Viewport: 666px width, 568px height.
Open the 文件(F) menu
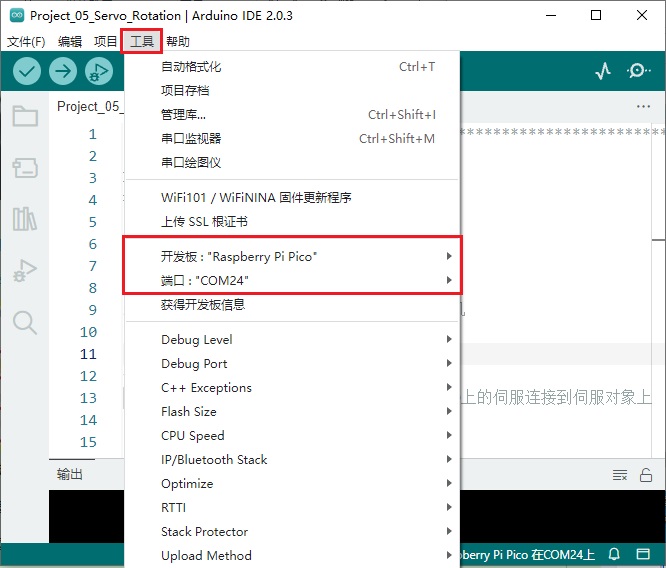click(26, 42)
